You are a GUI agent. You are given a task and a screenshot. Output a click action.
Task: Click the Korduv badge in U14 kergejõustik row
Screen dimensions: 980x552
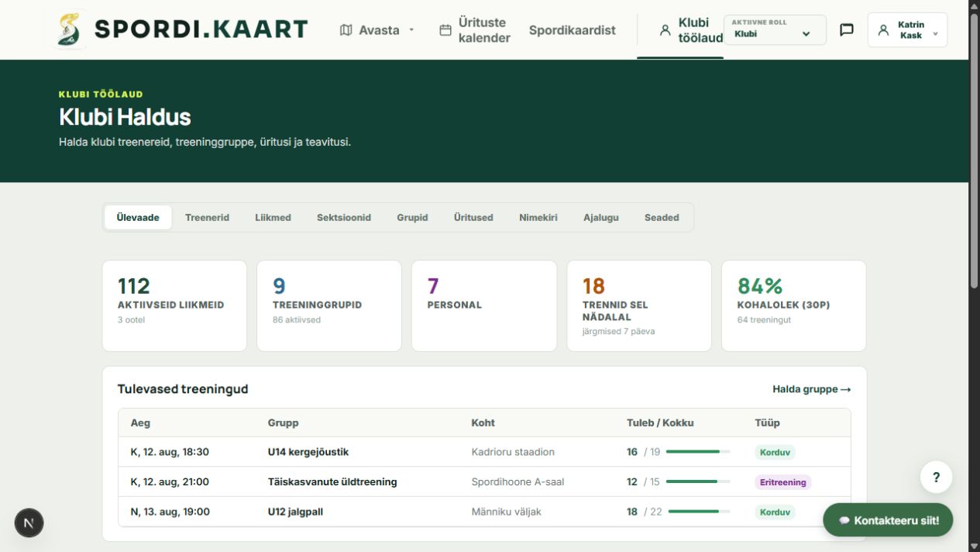click(x=775, y=452)
